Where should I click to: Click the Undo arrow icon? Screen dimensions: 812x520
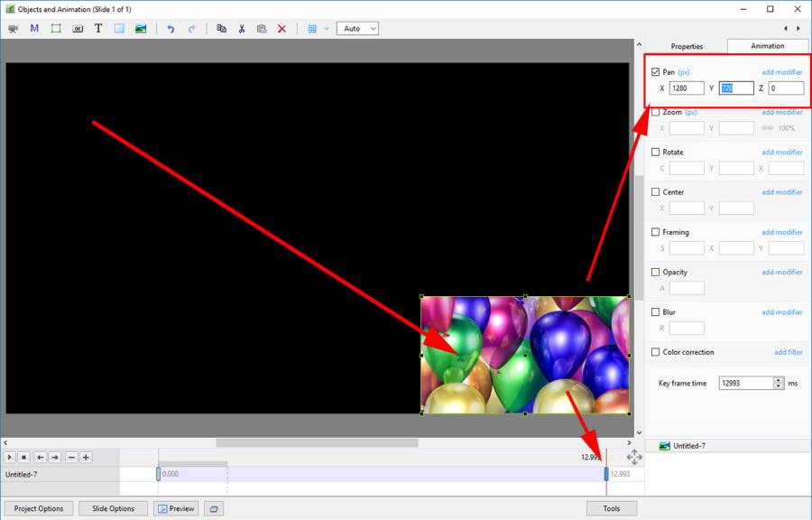(x=171, y=29)
